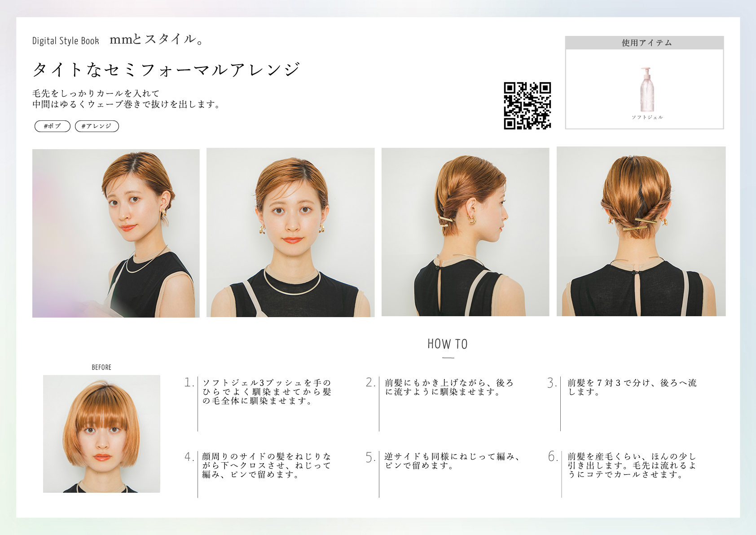This screenshot has height=535, width=756.
Task: Select step 1 soft gel instruction text
Action: (267, 392)
